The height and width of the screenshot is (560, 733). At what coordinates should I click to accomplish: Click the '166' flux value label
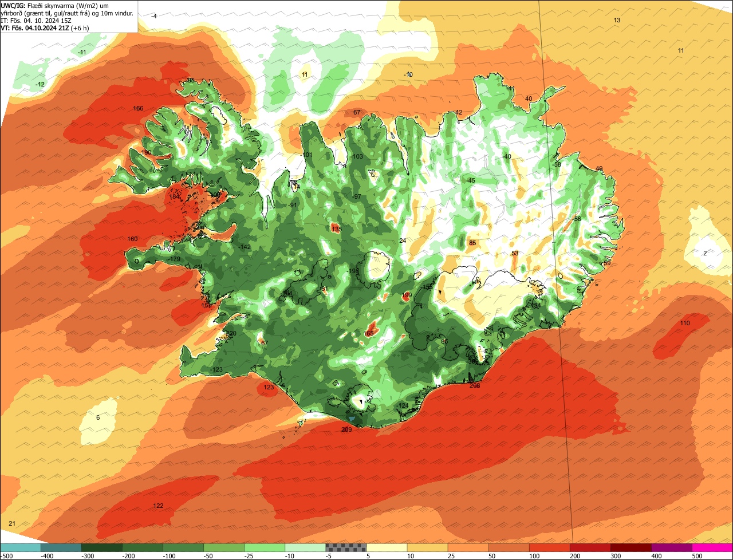[138, 109]
